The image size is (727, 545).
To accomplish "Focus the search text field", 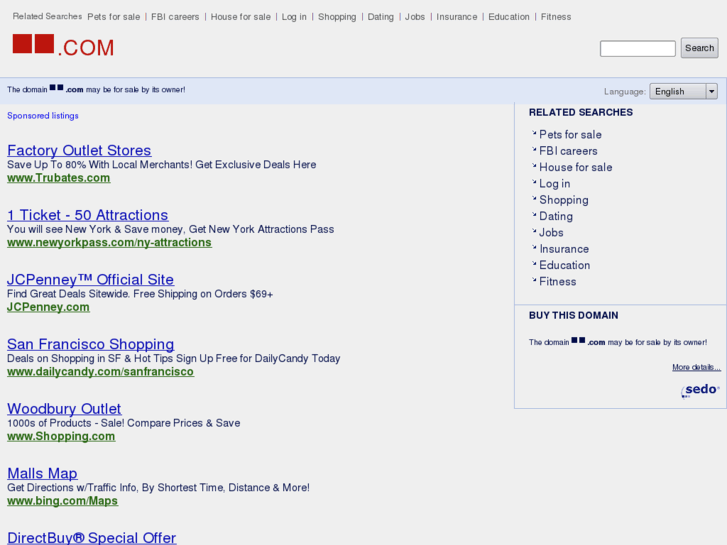I will pyautogui.click(x=638, y=48).
